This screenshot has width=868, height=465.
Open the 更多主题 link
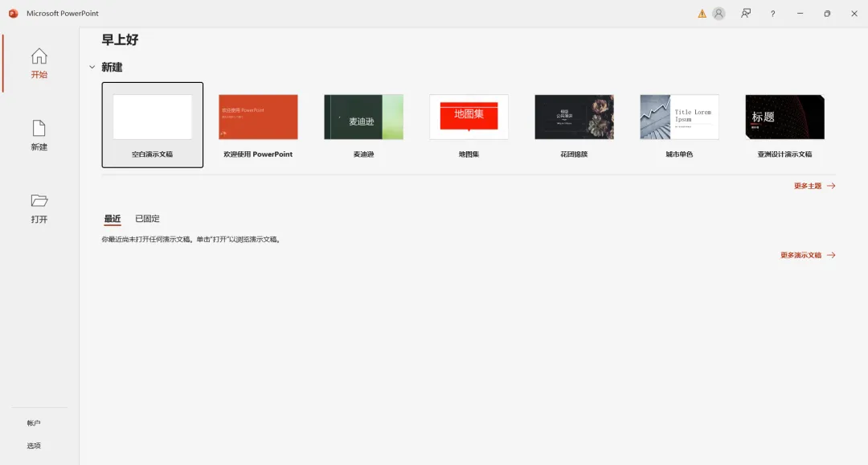point(814,186)
